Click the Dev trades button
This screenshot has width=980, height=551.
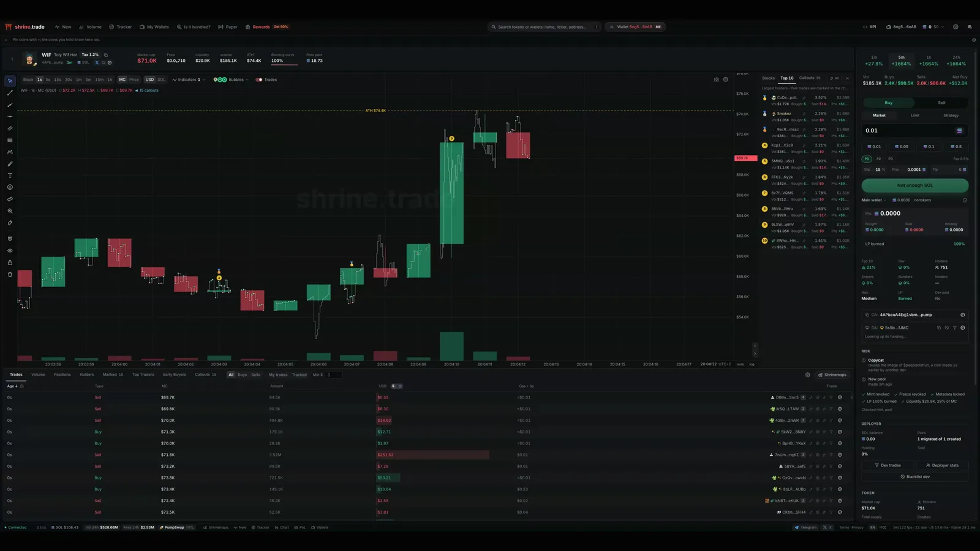point(888,465)
